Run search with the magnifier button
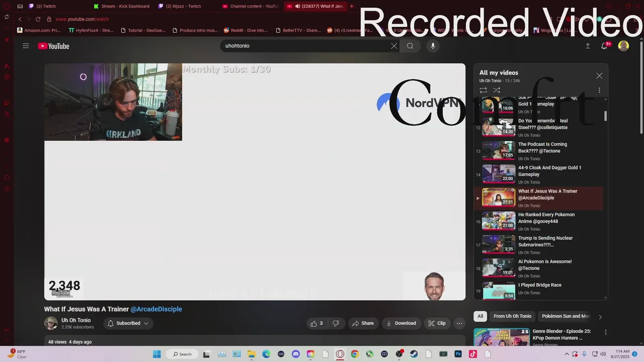This screenshot has width=644, height=362. coord(410,46)
